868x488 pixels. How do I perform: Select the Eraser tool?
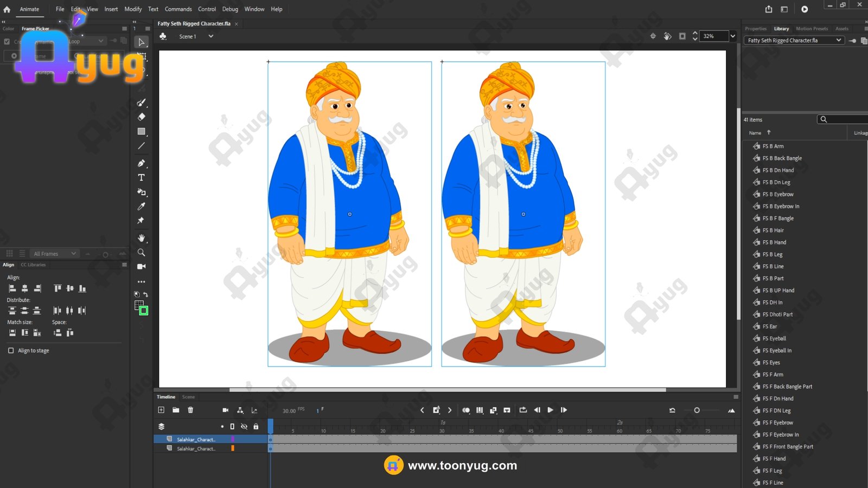tap(141, 117)
